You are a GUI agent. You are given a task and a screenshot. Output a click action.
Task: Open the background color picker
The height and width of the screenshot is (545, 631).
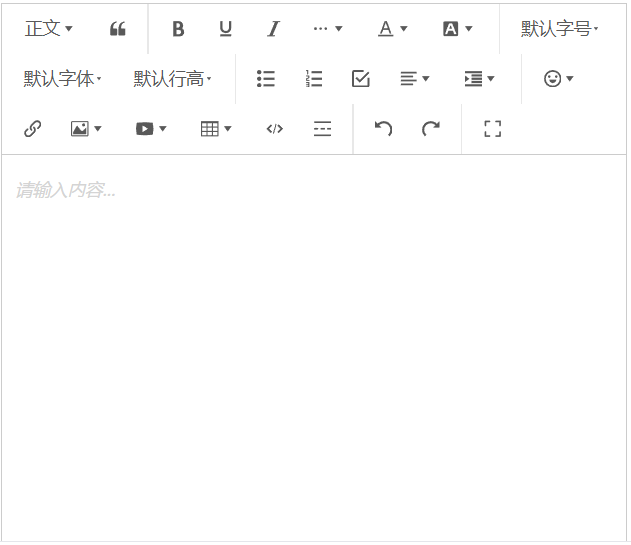click(458, 29)
